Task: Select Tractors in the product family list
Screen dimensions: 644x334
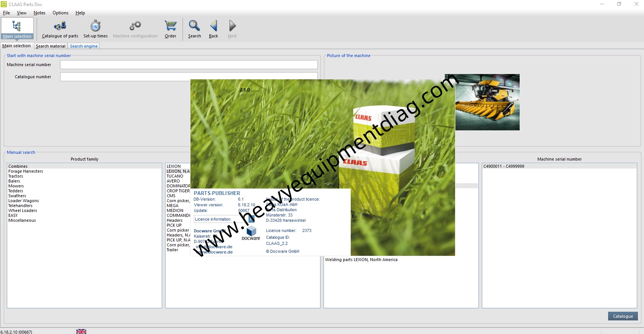Action: point(16,176)
